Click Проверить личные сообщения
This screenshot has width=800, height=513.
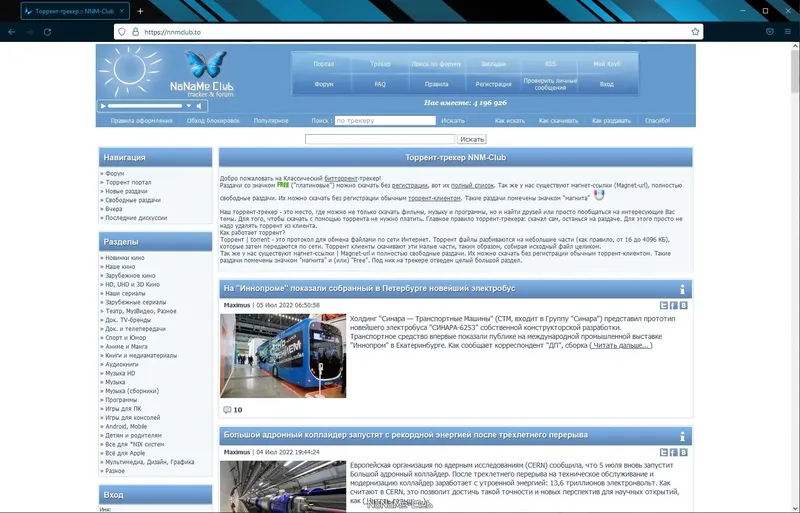[550, 84]
